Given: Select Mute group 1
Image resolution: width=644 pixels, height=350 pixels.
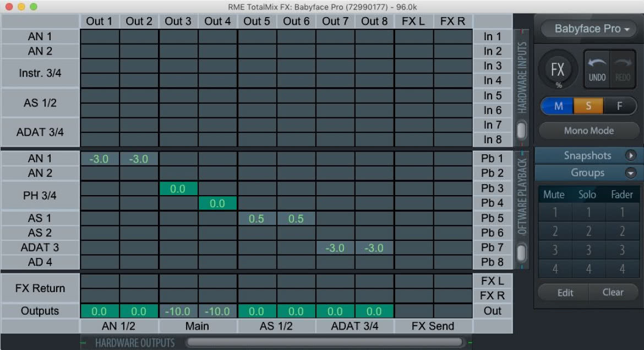Looking at the screenshot, I should click(x=555, y=212).
